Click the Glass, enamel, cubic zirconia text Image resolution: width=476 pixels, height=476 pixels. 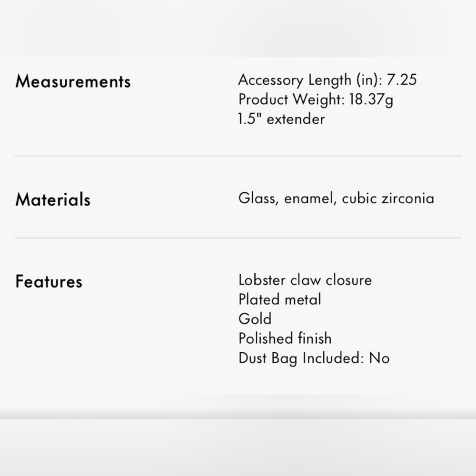[x=336, y=198]
